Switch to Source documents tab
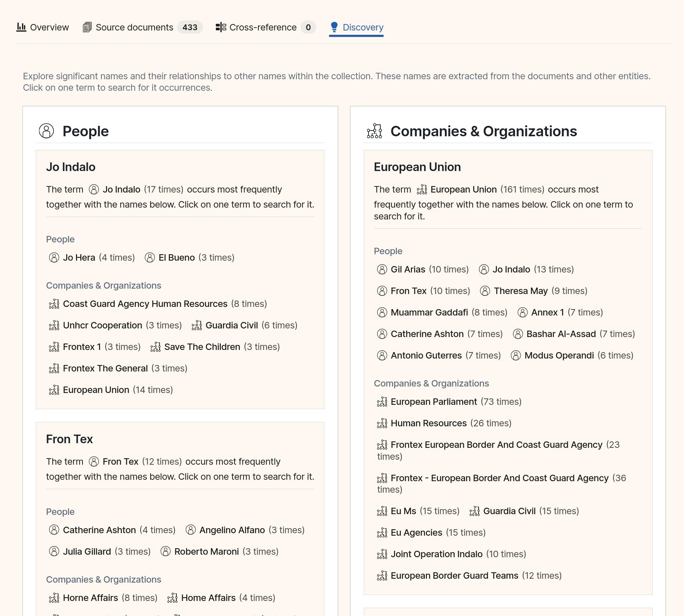This screenshot has width=684, height=616. point(142,27)
